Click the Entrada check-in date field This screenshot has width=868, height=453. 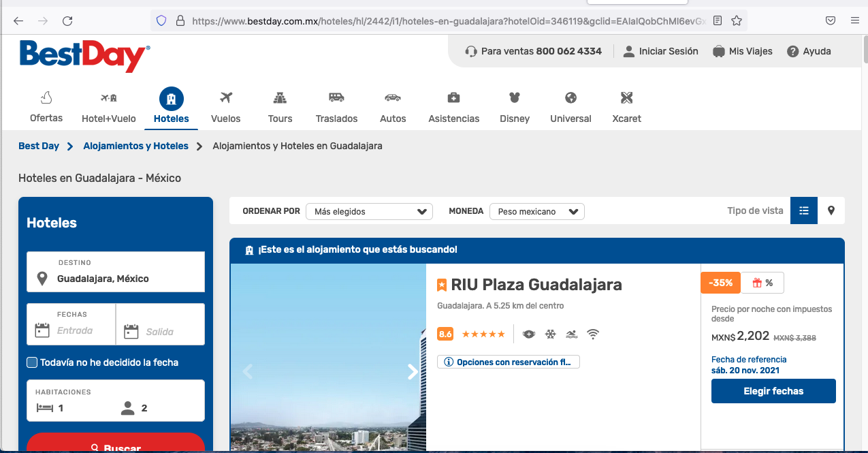(x=71, y=324)
